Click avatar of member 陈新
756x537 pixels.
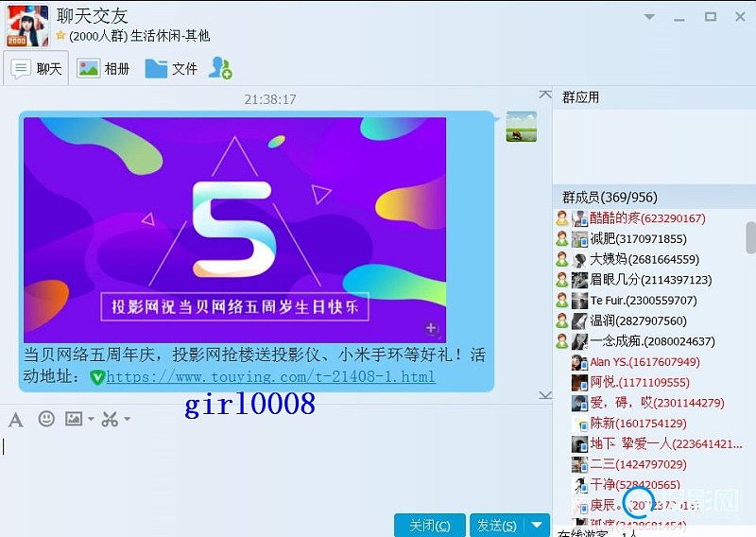click(579, 424)
